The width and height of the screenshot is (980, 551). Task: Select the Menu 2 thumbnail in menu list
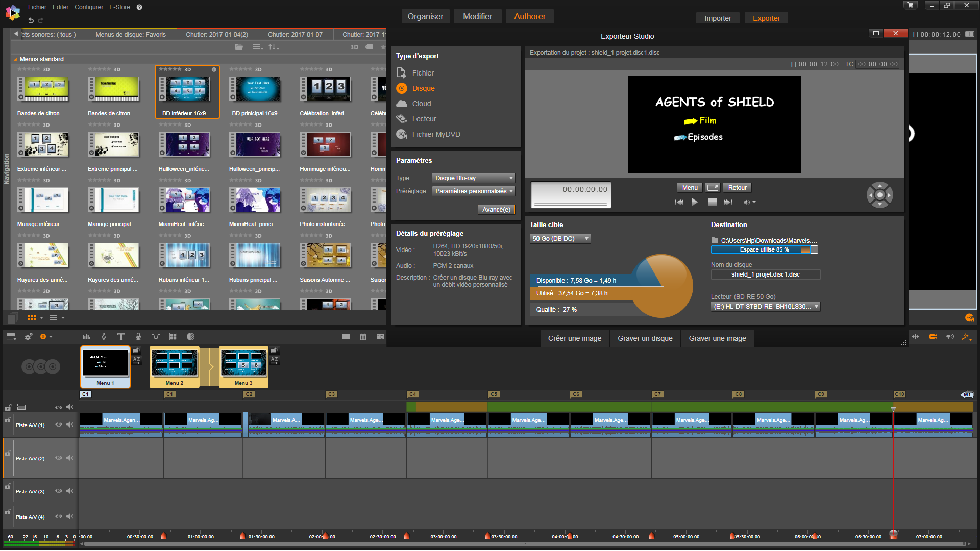pyautogui.click(x=175, y=367)
